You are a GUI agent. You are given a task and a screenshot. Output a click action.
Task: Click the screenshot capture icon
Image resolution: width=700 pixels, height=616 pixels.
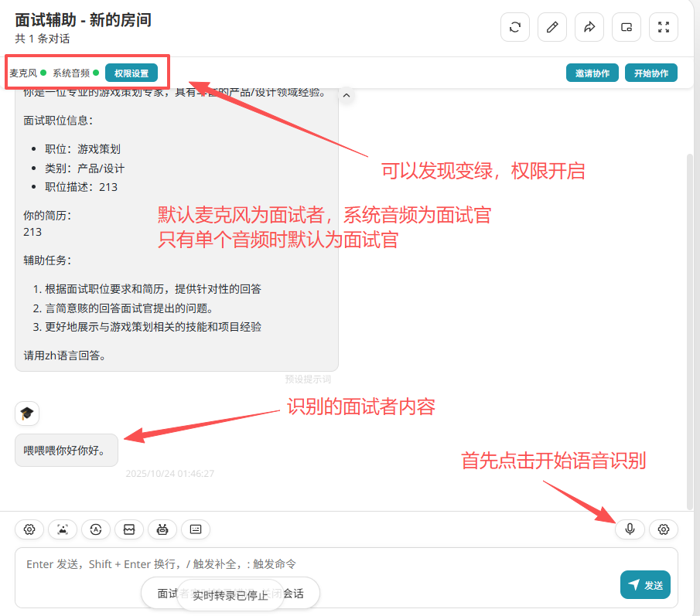63,529
